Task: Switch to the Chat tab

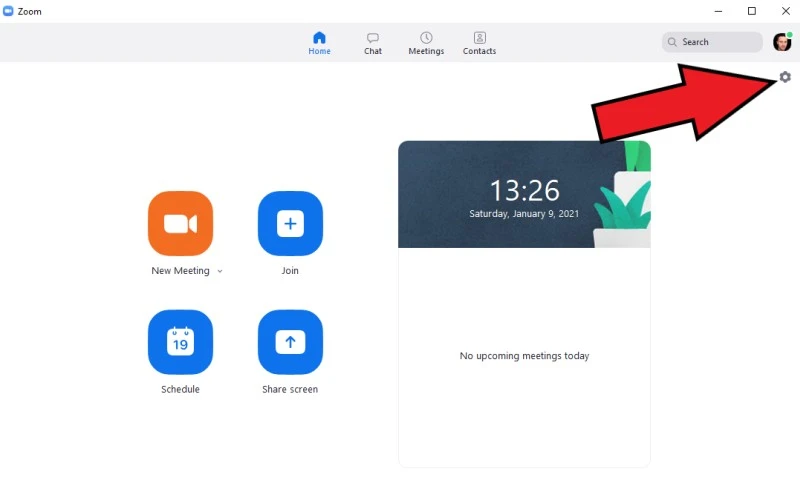Action: [x=373, y=43]
